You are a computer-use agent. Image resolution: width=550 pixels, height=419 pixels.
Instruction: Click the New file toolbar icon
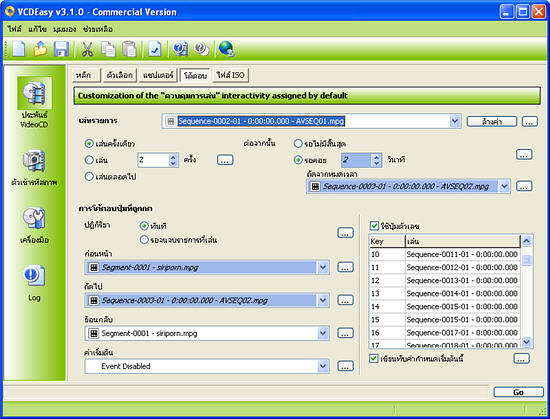coord(18,48)
